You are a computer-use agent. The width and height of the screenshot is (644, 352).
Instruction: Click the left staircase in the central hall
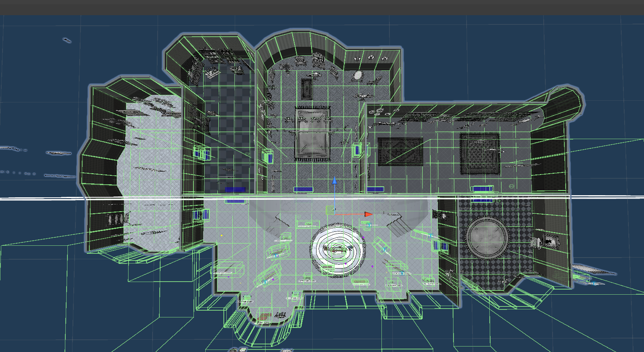[x=279, y=223]
